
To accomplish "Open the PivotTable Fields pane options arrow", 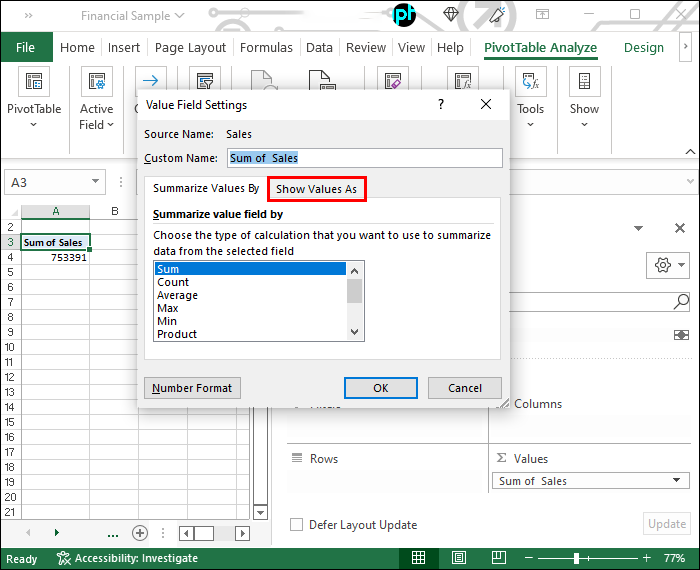I will click(x=641, y=228).
